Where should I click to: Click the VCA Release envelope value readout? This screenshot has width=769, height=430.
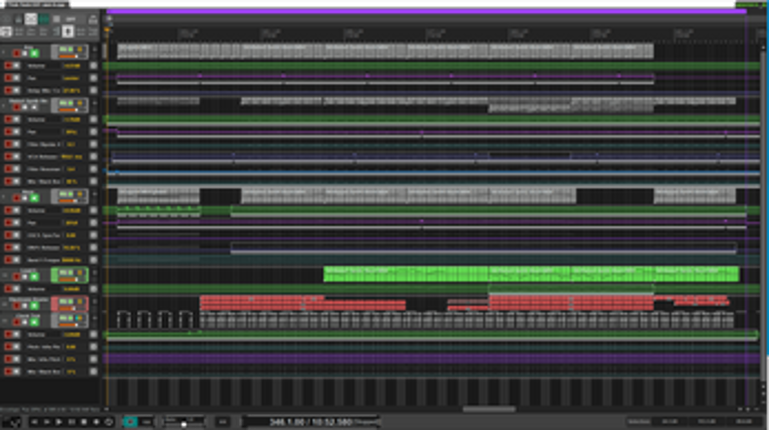point(72,156)
